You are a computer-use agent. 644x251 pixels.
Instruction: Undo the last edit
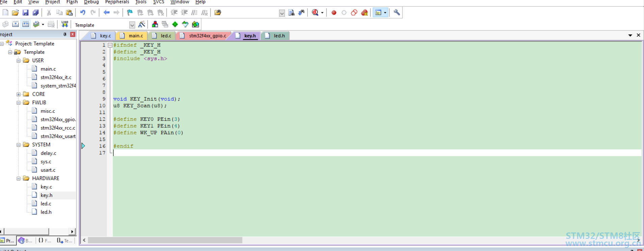point(83,12)
